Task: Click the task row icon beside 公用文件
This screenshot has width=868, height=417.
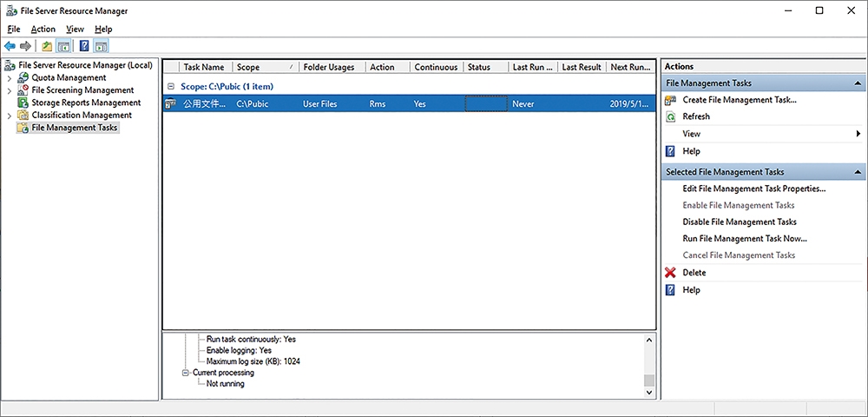Action: [171, 103]
